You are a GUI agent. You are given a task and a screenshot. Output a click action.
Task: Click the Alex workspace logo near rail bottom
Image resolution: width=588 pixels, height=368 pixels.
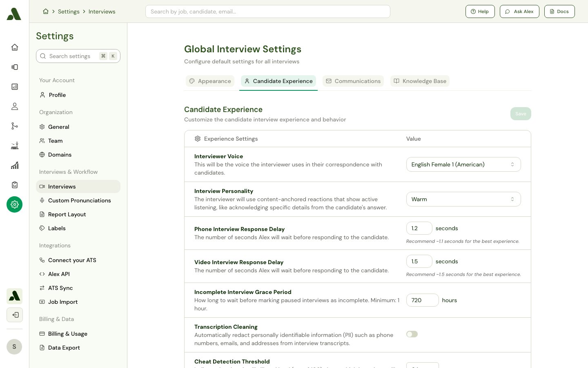(x=15, y=296)
